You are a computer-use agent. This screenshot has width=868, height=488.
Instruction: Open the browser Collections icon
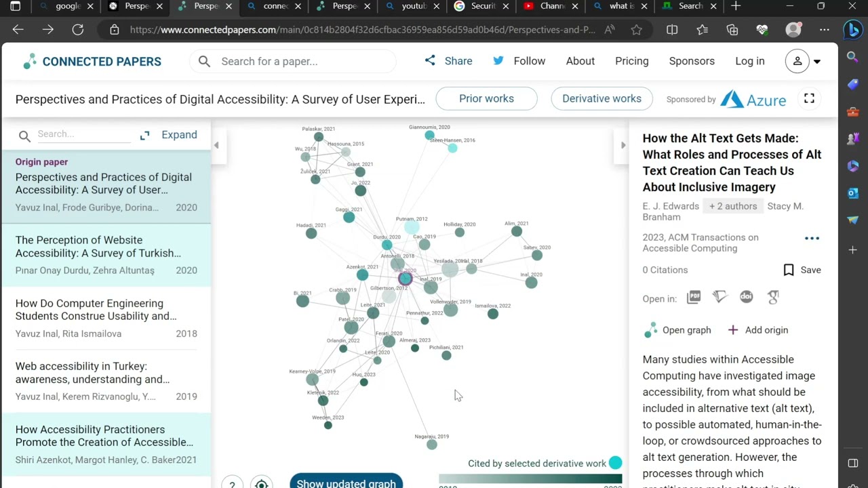732,30
